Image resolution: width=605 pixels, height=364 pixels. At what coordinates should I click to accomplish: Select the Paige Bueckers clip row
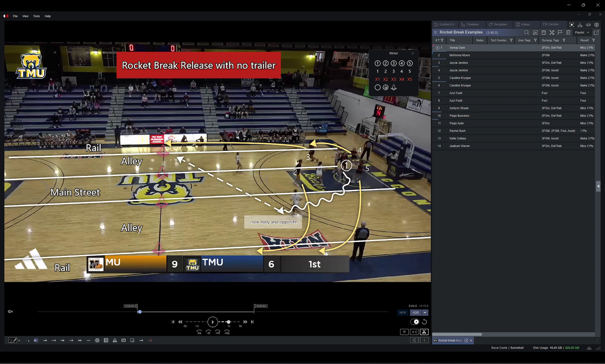(x=459, y=116)
